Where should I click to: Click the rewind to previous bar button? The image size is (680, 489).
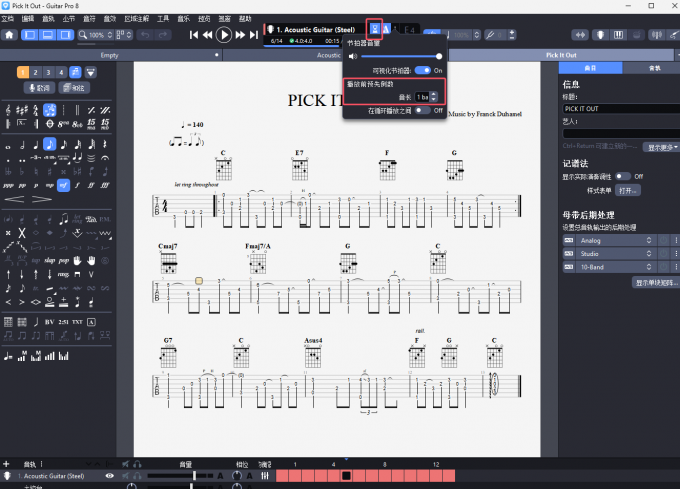point(207,35)
